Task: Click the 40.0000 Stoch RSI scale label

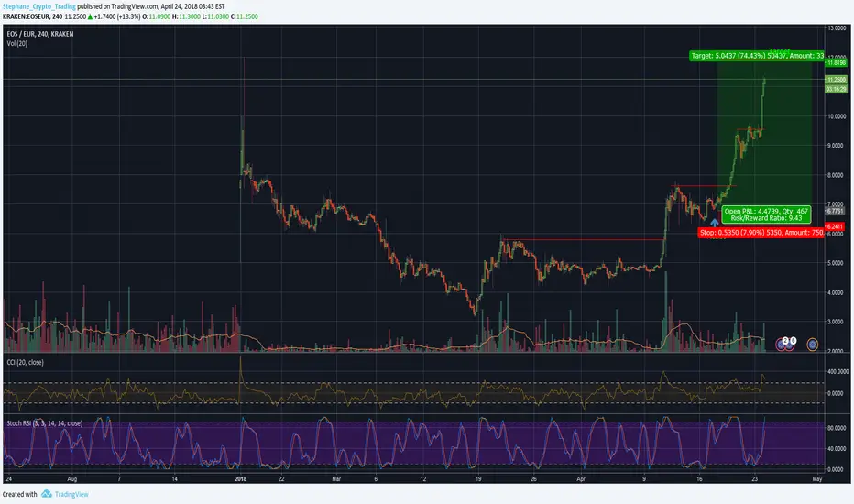Action: [838, 449]
